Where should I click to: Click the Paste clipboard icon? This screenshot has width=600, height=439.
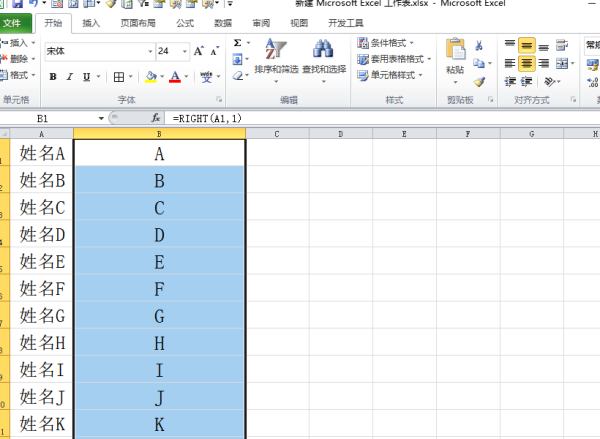tap(455, 49)
